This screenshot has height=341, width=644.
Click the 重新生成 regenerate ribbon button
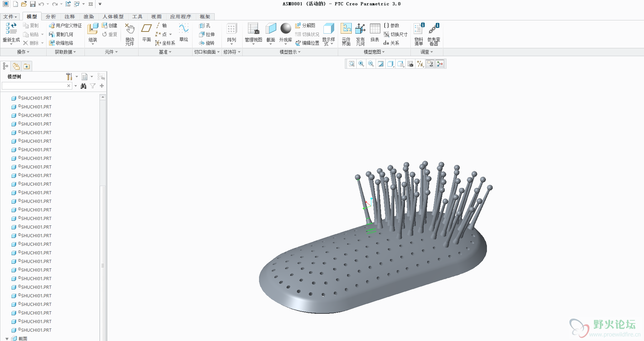11,33
